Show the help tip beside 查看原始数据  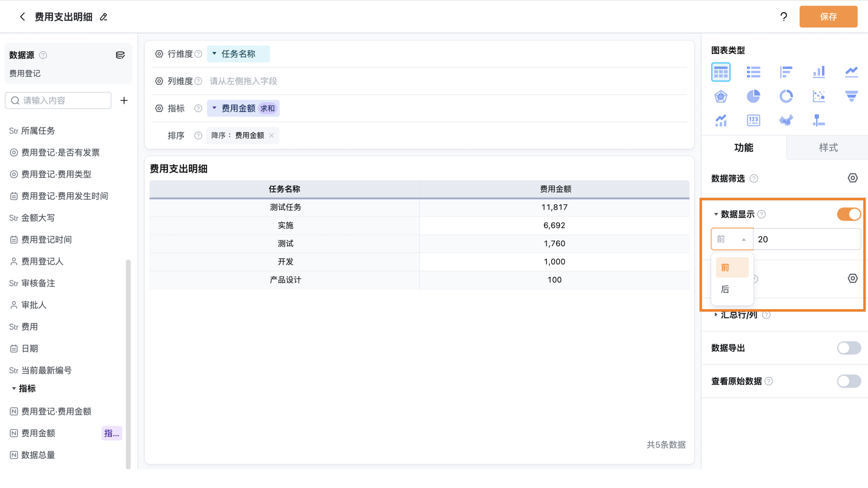[x=769, y=381]
